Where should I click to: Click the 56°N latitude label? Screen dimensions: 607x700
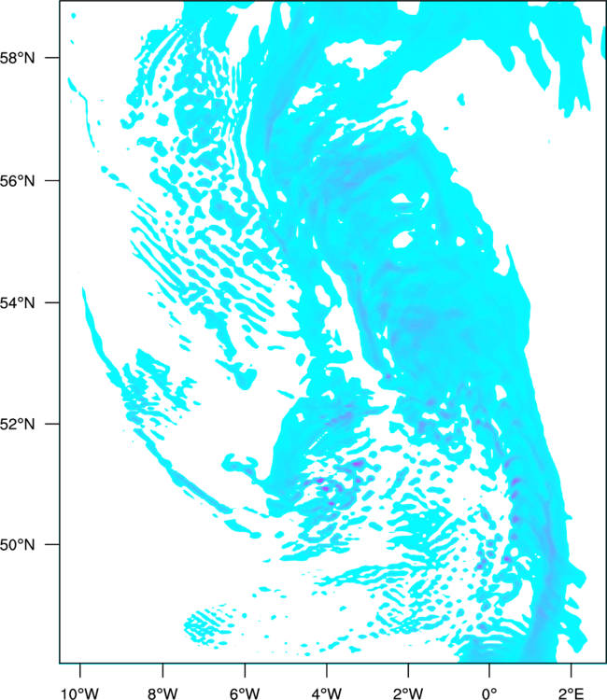click(x=18, y=181)
